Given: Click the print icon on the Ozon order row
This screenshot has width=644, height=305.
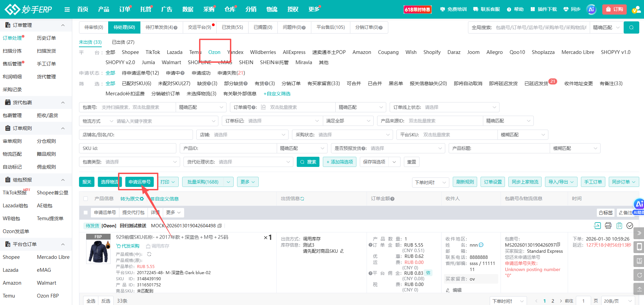Looking at the screenshot, I should [608, 226].
